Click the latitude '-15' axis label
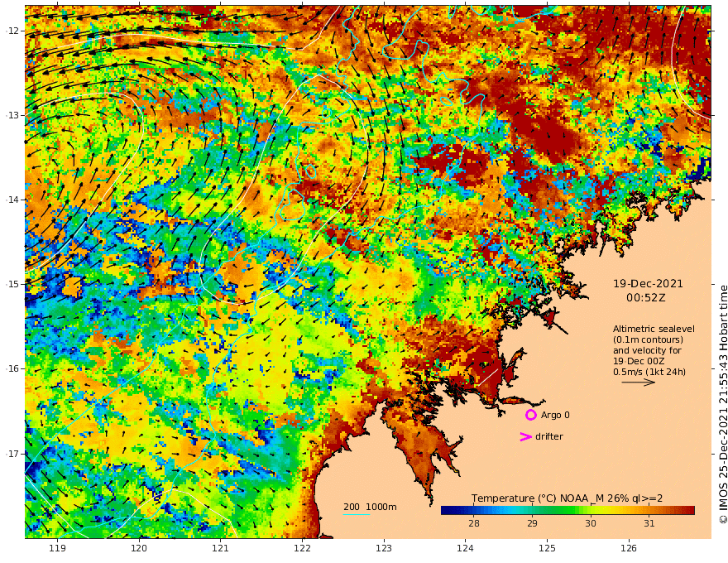 click(x=12, y=284)
